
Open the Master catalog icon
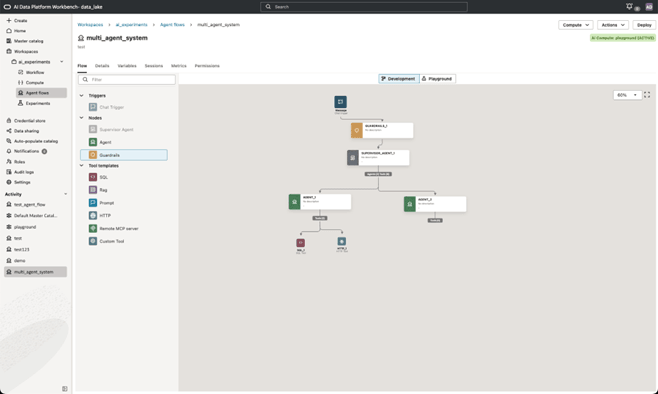click(x=9, y=41)
